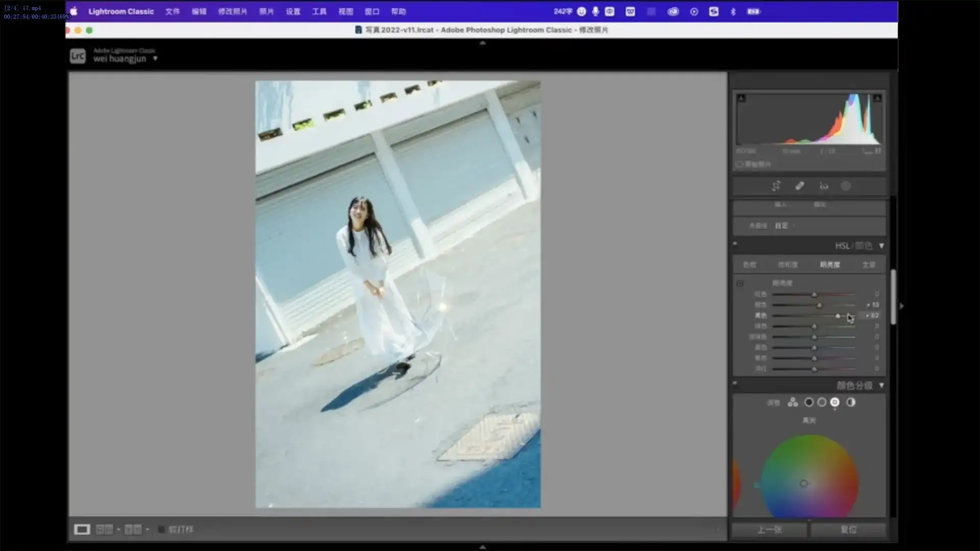
Task: Click the three-way color grading icon
Action: (793, 403)
